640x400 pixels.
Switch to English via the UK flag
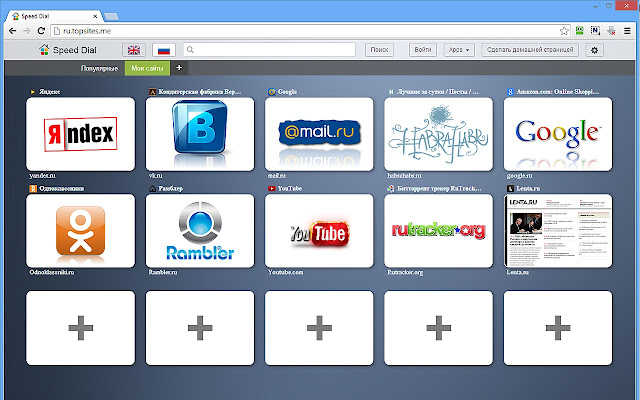(133, 50)
